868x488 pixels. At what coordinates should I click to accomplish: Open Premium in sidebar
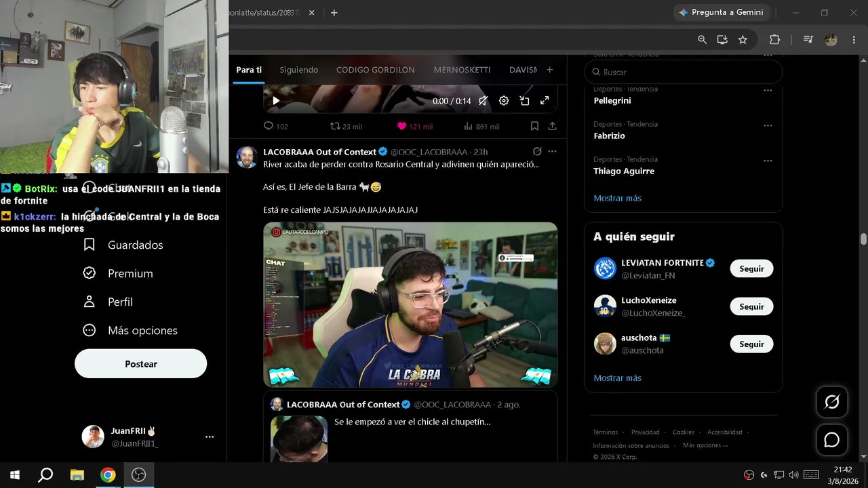point(119,273)
